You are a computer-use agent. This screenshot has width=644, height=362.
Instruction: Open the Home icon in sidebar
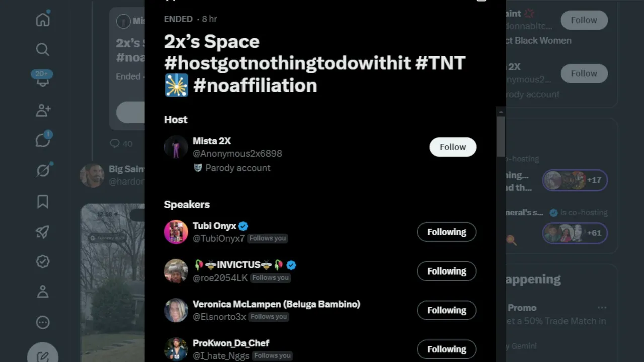click(43, 20)
